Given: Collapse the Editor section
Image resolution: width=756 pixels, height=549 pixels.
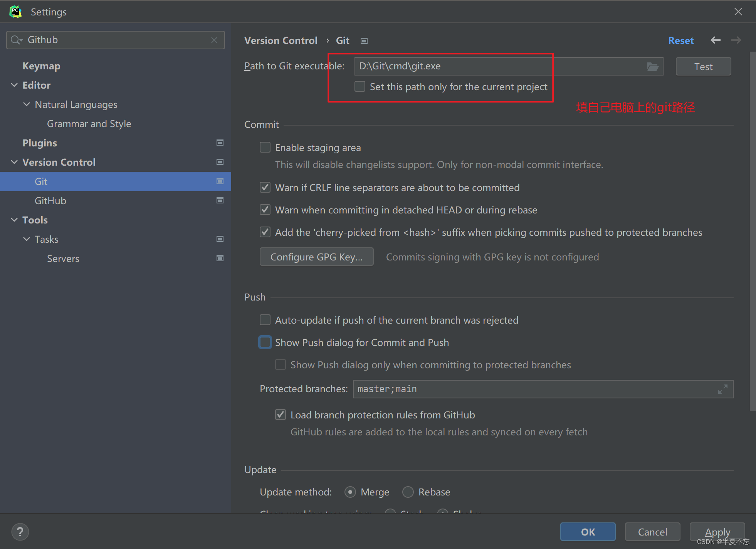Looking at the screenshot, I should pyautogui.click(x=14, y=85).
